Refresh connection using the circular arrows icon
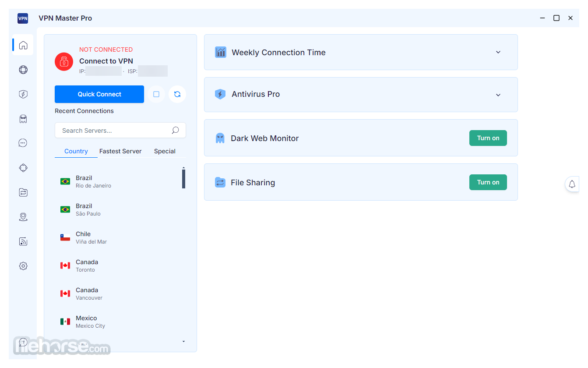588x368 pixels. pos(177,94)
